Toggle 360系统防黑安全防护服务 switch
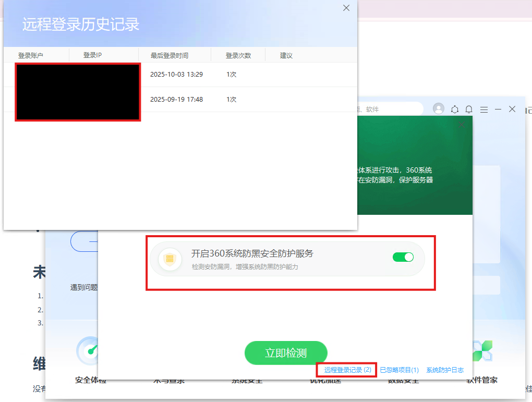The height and width of the screenshot is (402, 532). [403, 257]
